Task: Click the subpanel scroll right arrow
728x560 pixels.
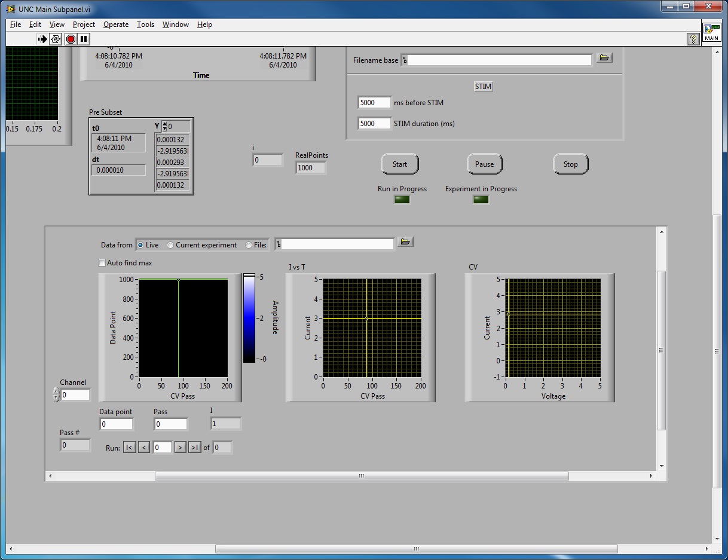Action: click(x=652, y=476)
